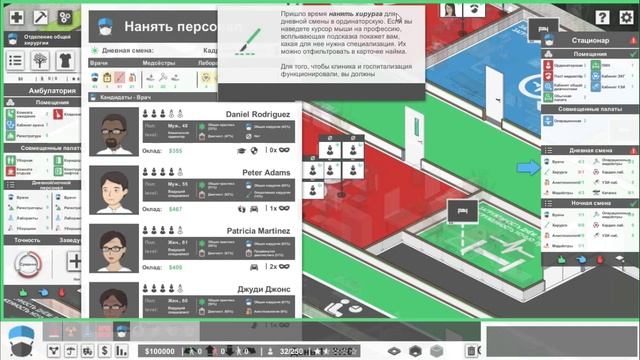Screen dimensions: 640x360
Task: Select candidate Patricia Martinez
Action: click(192, 249)
